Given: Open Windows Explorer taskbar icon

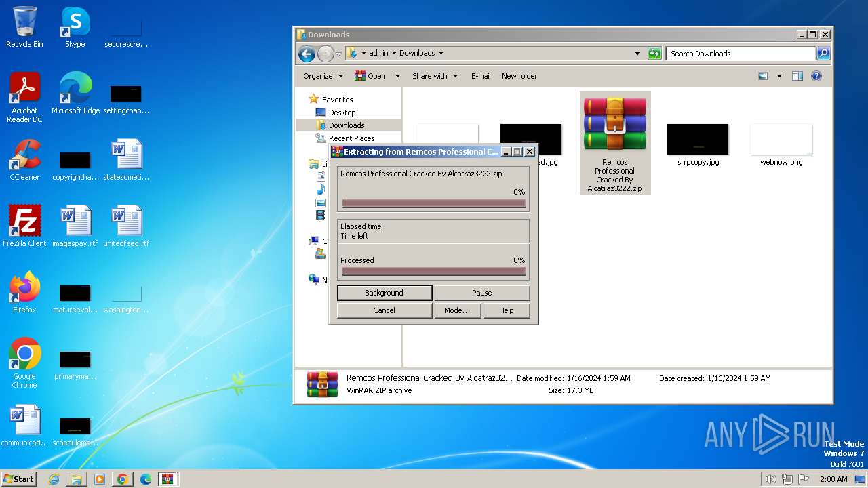Looking at the screenshot, I should tap(77, 479).
